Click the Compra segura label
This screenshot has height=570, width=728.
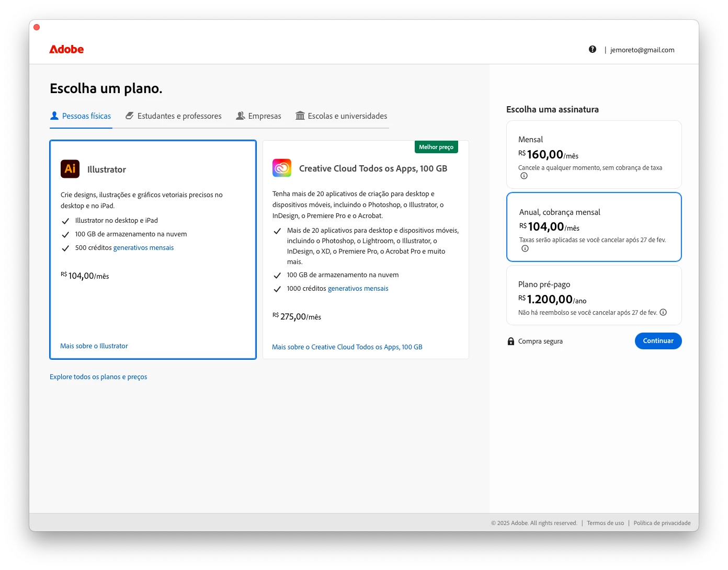click(x=540, y=341)
